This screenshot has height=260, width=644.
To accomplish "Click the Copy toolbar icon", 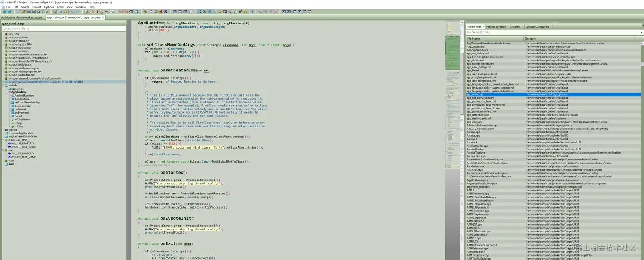I will coord(60,11).
